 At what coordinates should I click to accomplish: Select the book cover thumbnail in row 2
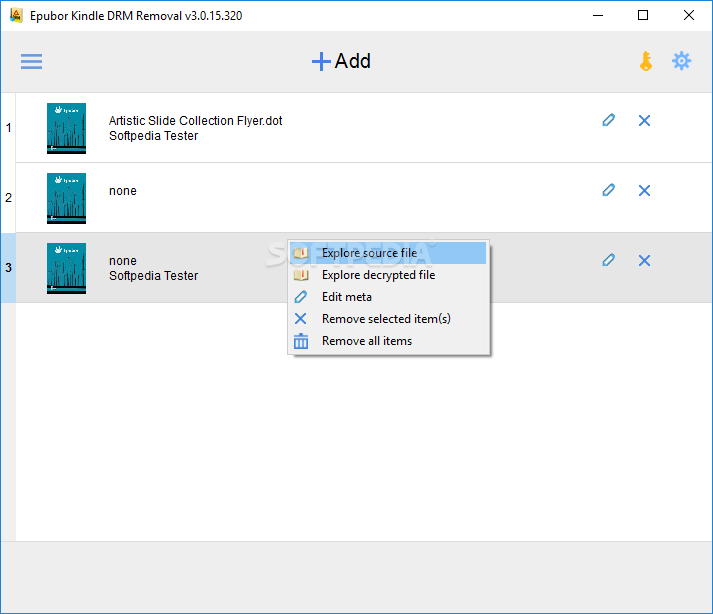[x=66, y=198]
